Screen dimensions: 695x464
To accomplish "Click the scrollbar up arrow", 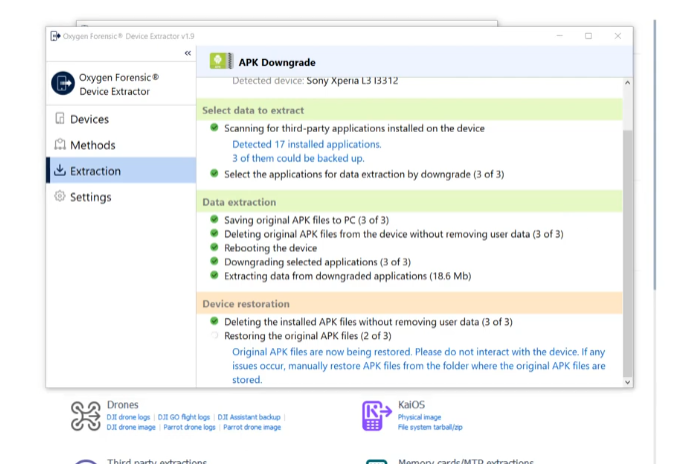I will (x=627, y=83).
